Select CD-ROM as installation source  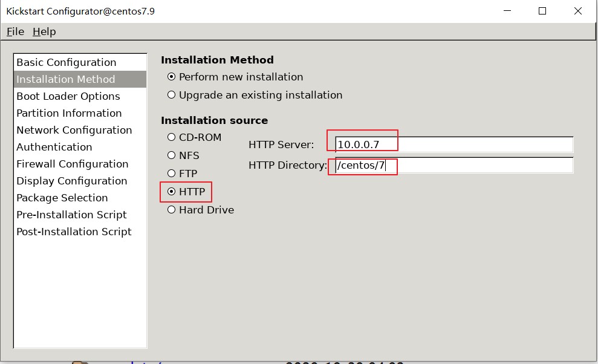(194, 137)
